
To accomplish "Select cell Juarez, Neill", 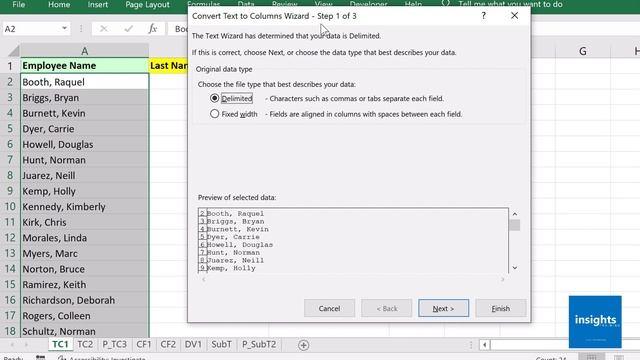I will pos(84,176).
